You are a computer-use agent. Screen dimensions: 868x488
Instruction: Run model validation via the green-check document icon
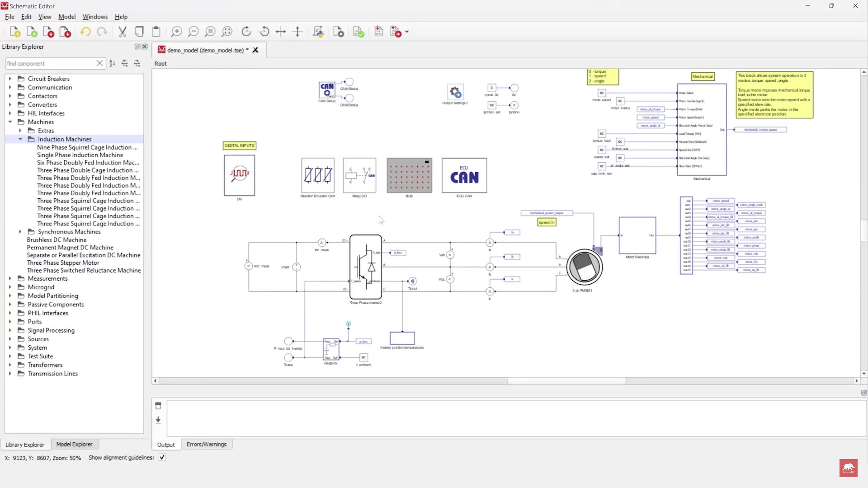(358, 32)
